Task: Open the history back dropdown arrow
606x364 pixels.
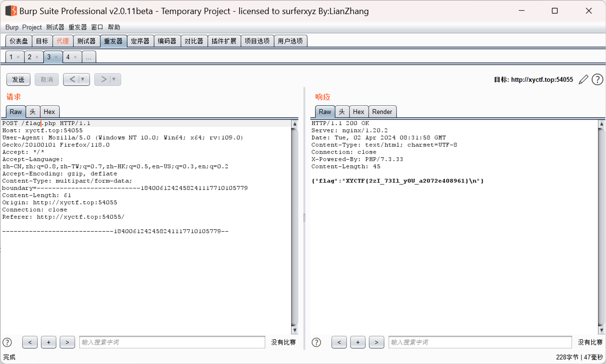Action: click(x=83, y=79)
